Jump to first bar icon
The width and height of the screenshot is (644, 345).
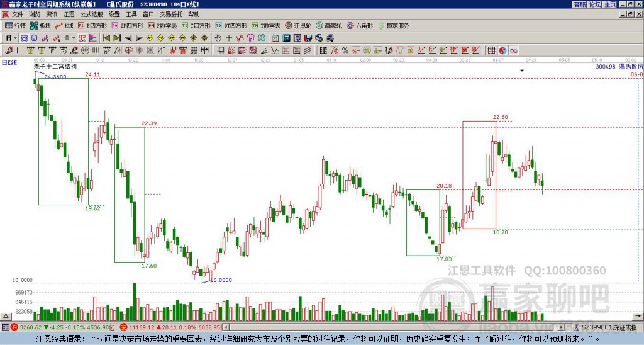(x=106, y=38)
